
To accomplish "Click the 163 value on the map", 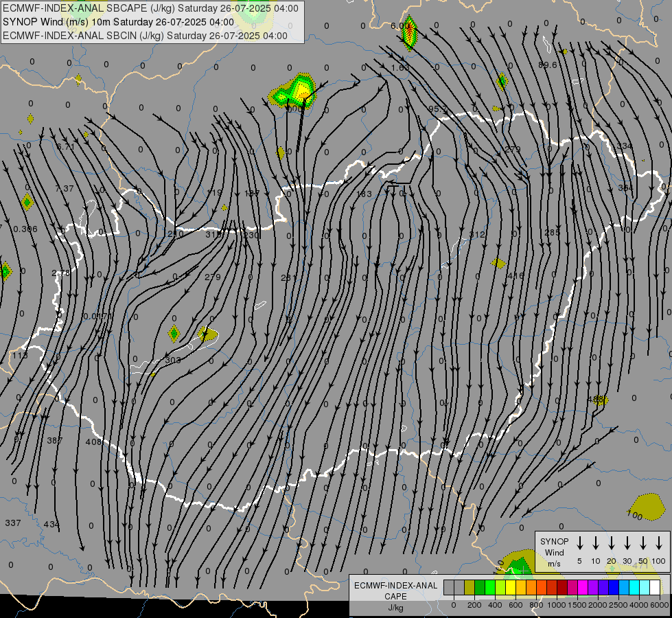I will coord(364,194).
